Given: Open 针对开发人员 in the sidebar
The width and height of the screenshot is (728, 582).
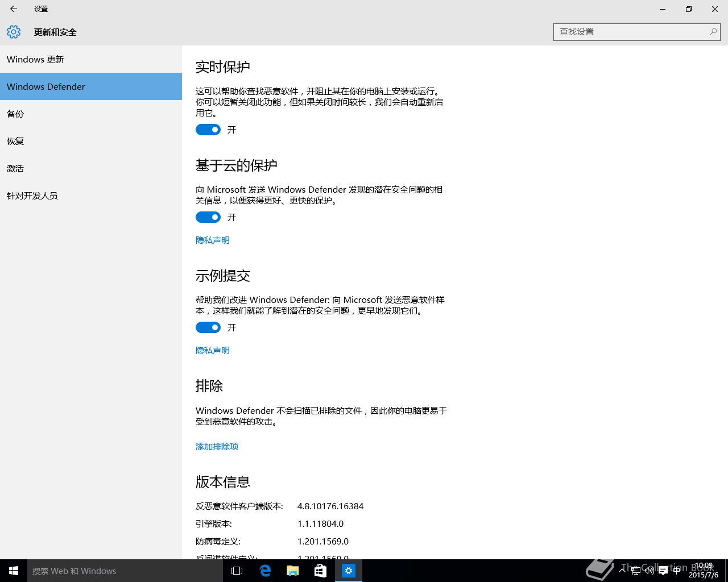Looking at the screenshot, I should tap(91, 196).
